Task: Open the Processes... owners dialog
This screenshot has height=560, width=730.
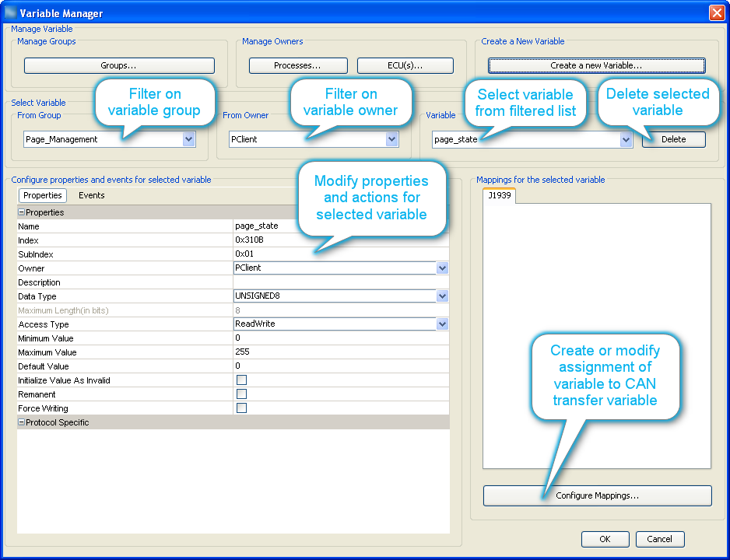Action: [x=298, y=65]
